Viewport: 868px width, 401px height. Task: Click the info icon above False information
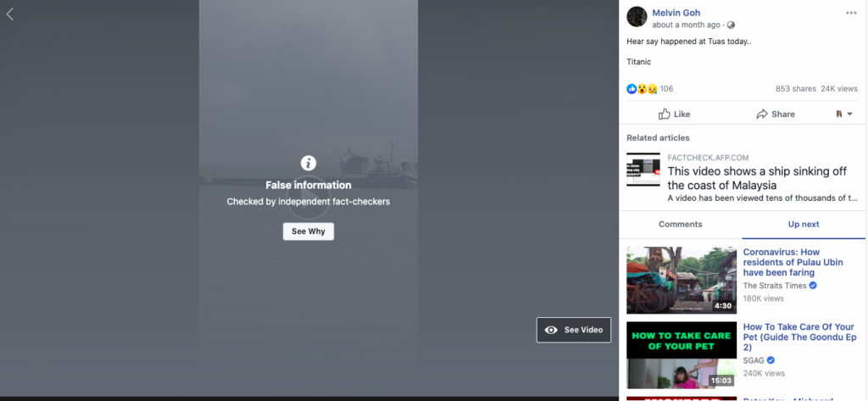pos(309,163)
